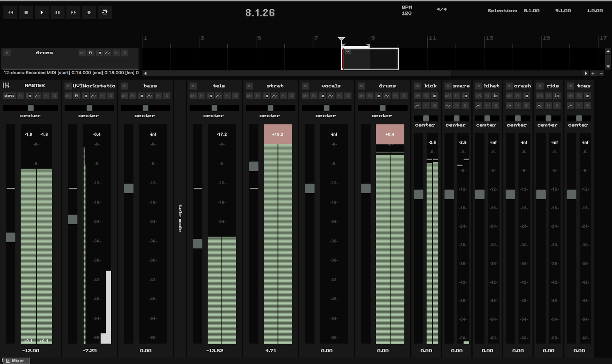Open the FX button on UVIWorkstation strip
The height and width of the screenshot is (364, 612).
tap(76, 96)
